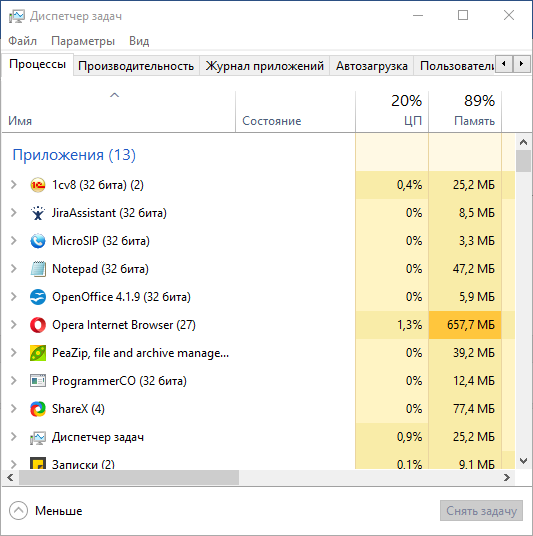Select the PeaZip archive manager icon
The height and width of the screenshot is (536, 533).
click(x=38, y=353)
